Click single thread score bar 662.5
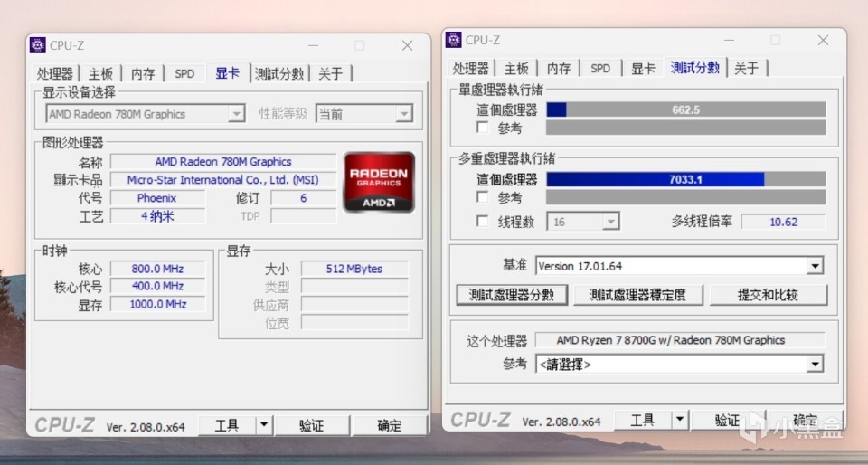This screenshot has width=868, height=465. pos(686,109)
